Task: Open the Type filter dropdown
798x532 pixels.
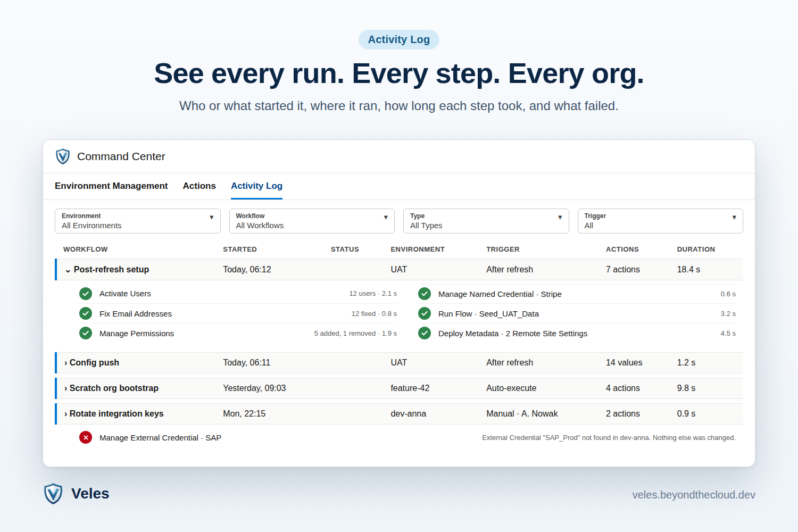Action: (x=486, y=221)
